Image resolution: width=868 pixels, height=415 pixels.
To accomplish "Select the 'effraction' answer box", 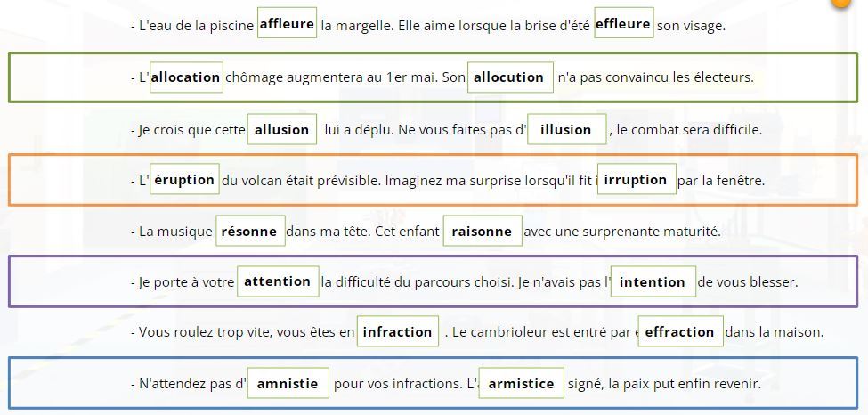I will (680, 331).
